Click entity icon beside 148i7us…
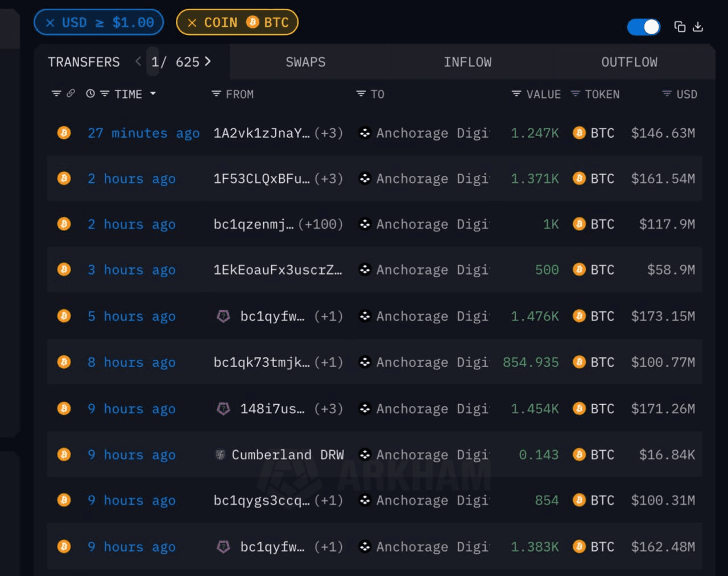The image size is (728, 576). coord(224,409)
